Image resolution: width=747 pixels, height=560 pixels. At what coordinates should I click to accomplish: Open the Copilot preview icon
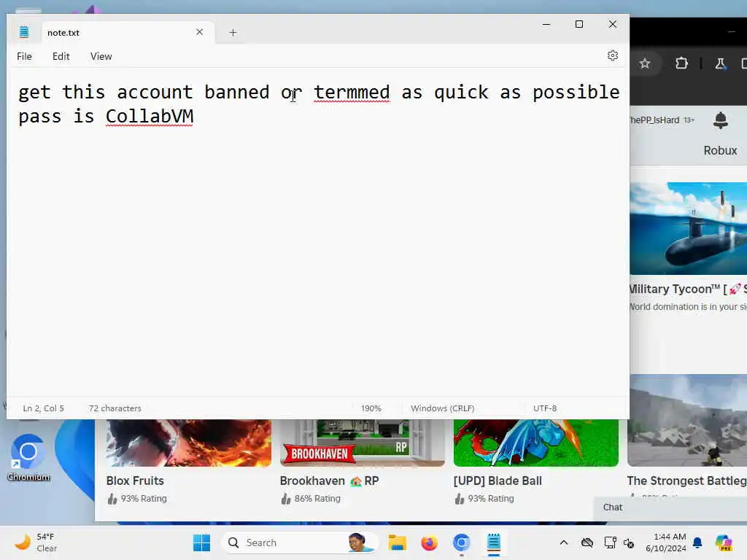pyautogui.click(x=724, y=542)
